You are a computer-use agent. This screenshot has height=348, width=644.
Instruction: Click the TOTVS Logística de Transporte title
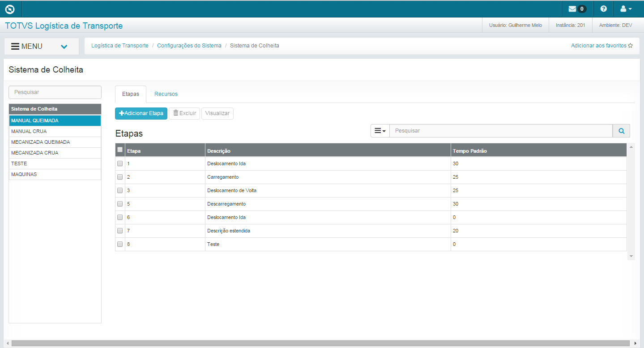pos(64,26)
